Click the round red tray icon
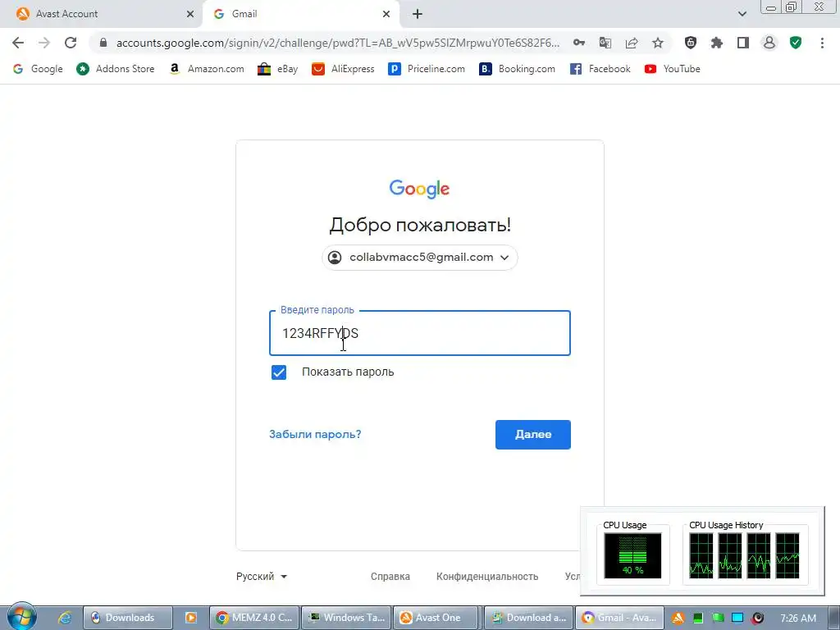Screen dimensions: 840x630 pyautogui.click(x=757, y=618)
